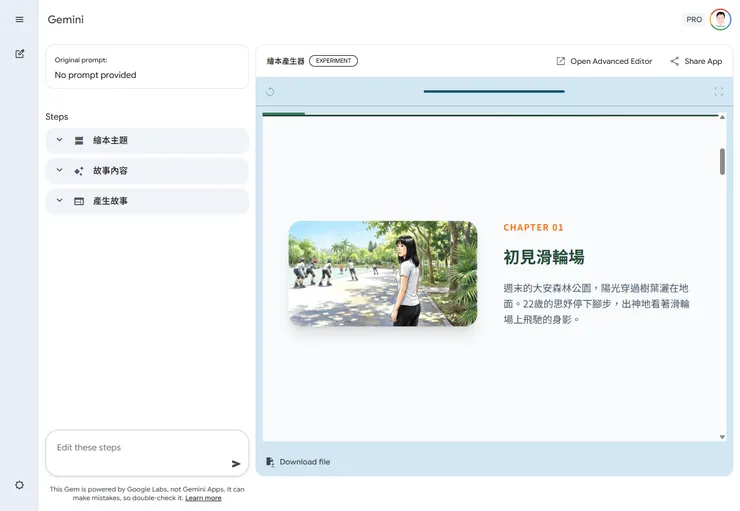Click the preview vertical scrollbar thumb
The width and height of the screenshot is (740, 511).
[x=722, y=161]
